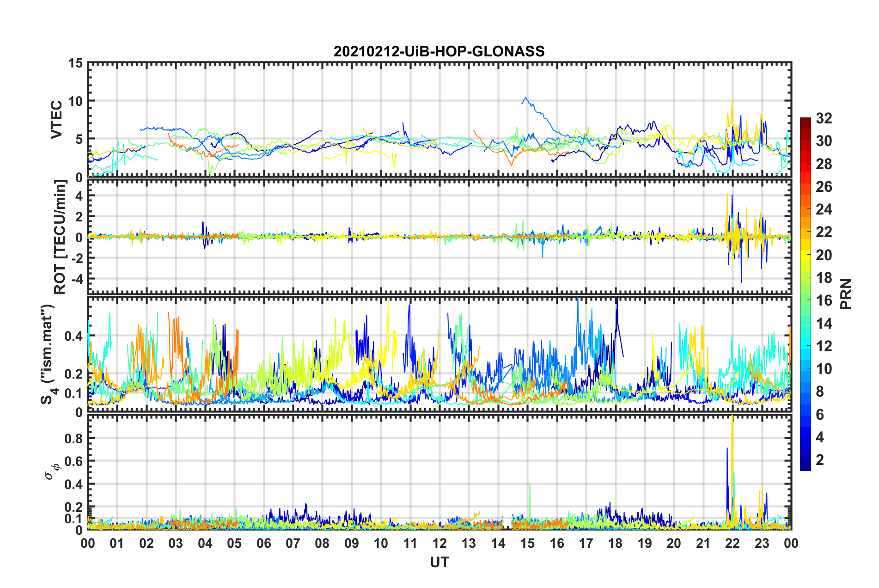The width and height of the screenshot is (879, 588).
Task: Click the S4 ("ism.mat") y-axis label
Action: 48,354
